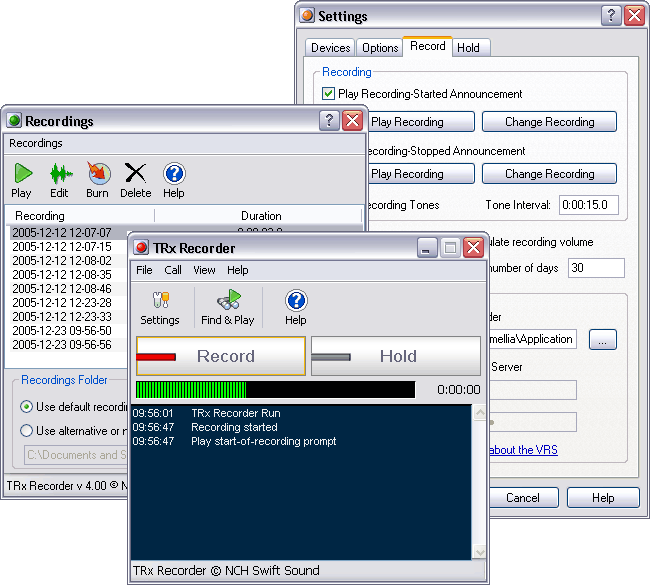
Task: Open Help icon in Recordings toolbar
Action: point(174,173)
